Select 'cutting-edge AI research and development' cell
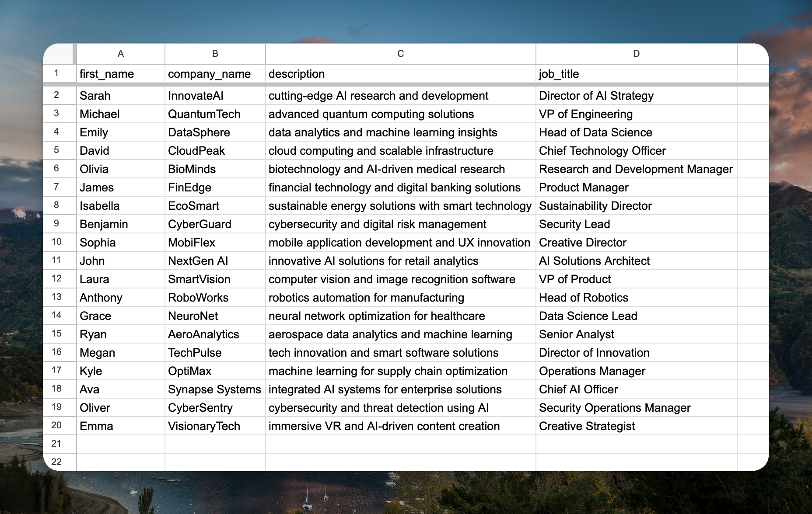Screen dimensions: 812x514 pos(401,95)
